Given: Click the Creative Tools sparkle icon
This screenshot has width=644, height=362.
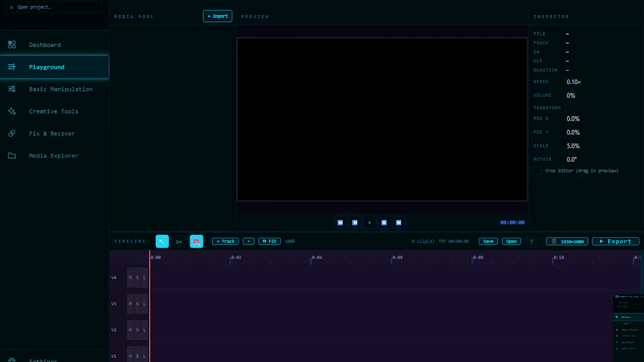Looking at the screenshot, I should [12, 112].
